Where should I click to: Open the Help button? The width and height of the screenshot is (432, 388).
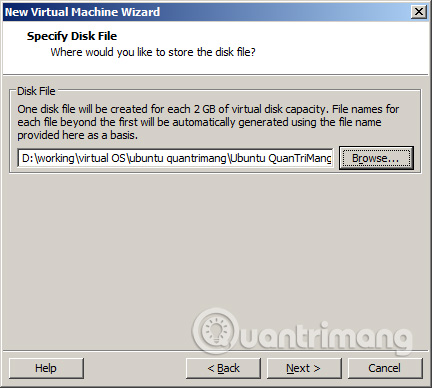[46, 368]
